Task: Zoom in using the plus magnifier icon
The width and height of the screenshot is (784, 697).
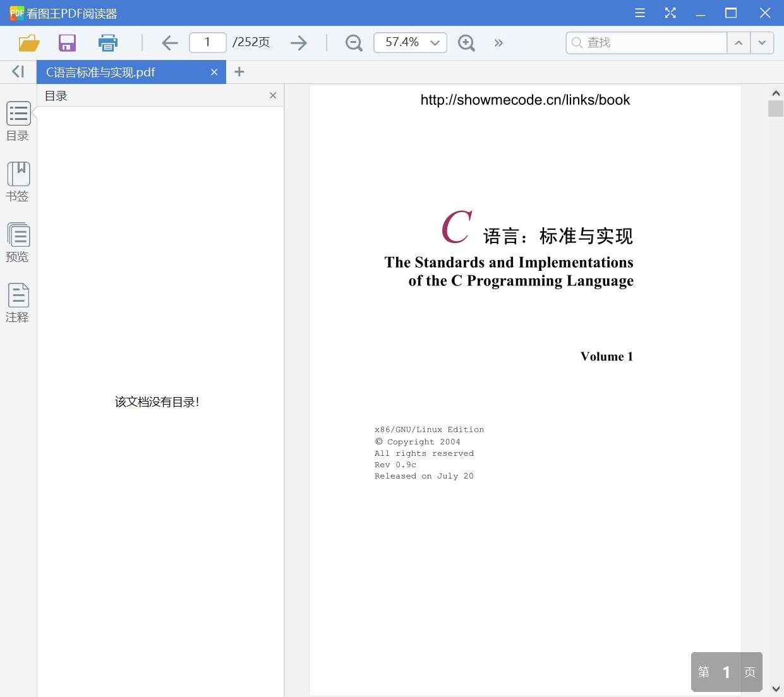Action: point(466,42)
